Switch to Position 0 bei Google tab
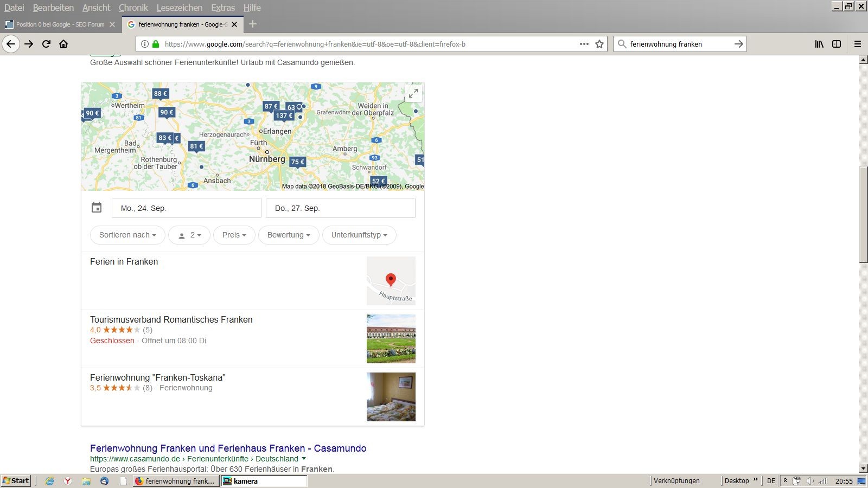Image resolution: width=868 pixels, height=488 pixels. click(60, 24)
